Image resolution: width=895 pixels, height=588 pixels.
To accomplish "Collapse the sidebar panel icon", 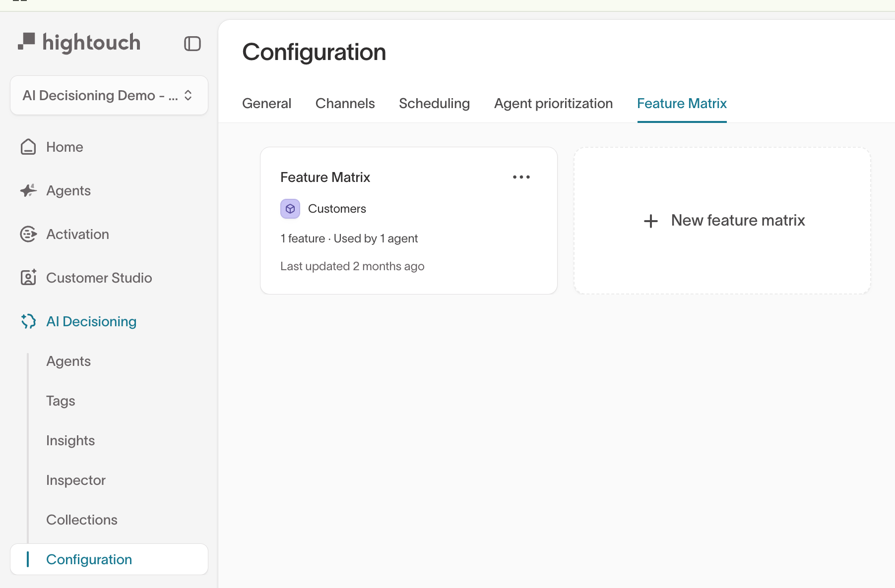I will click(192, 44).
